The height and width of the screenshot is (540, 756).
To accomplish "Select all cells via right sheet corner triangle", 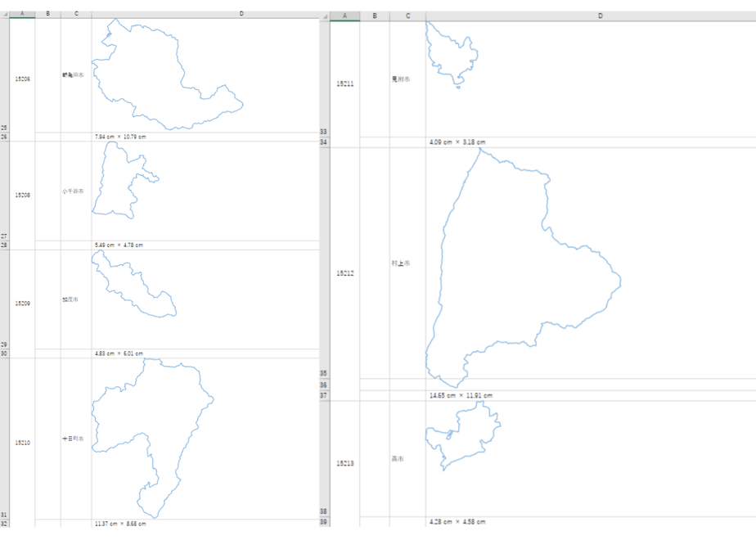I will pos(325,16).
